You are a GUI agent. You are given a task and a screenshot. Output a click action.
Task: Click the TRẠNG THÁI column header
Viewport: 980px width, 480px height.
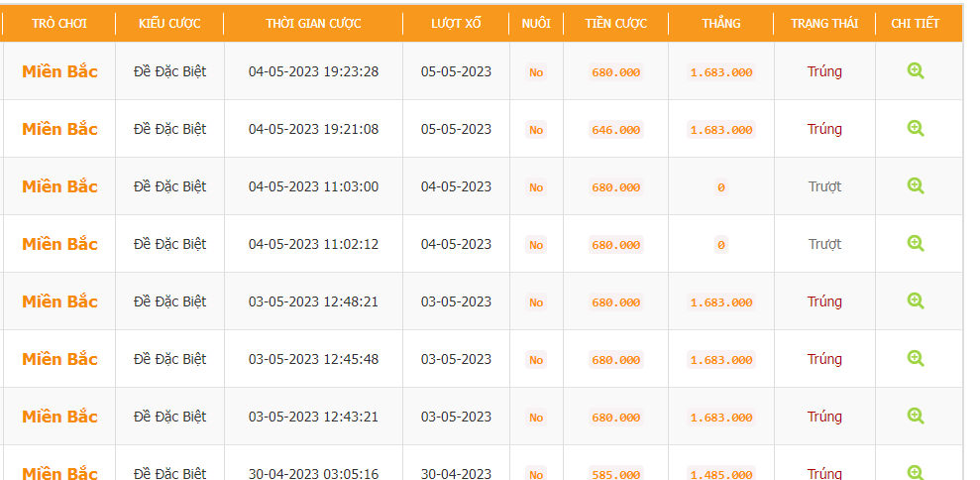[824, 24]
